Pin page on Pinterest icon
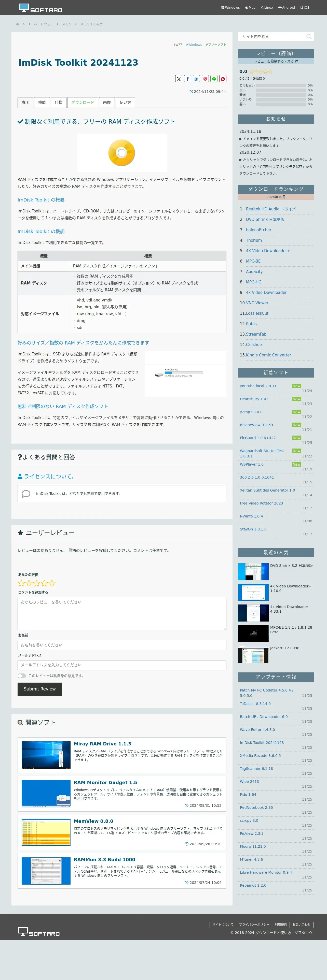The width and height of the screenshot is (327, 980). coord(223,79)
